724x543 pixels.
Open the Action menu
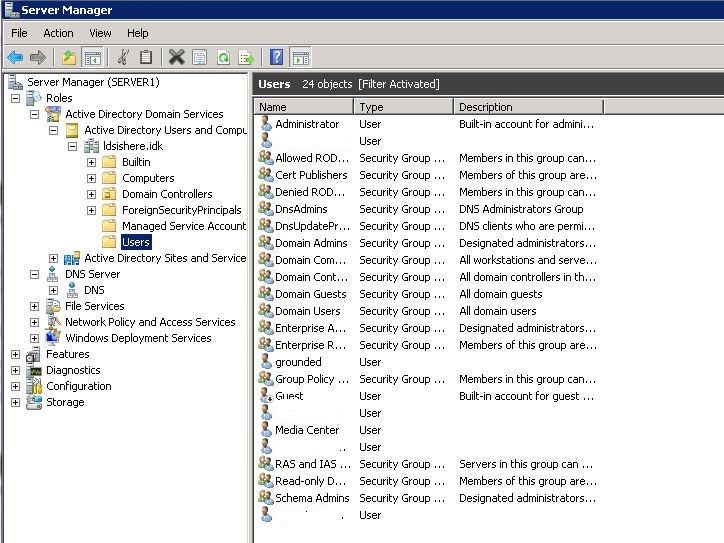pyautogui.click(x=58, y=33)
